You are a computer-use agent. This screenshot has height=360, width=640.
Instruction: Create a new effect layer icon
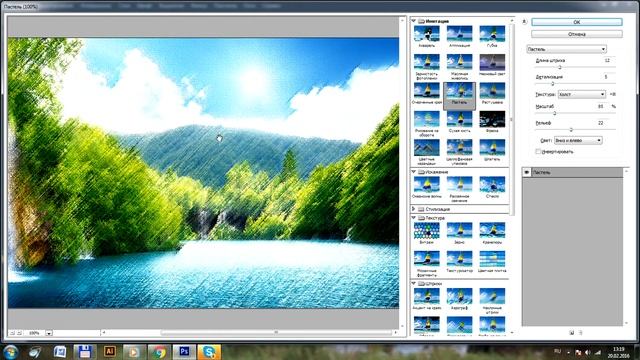(x=571, y=333)
